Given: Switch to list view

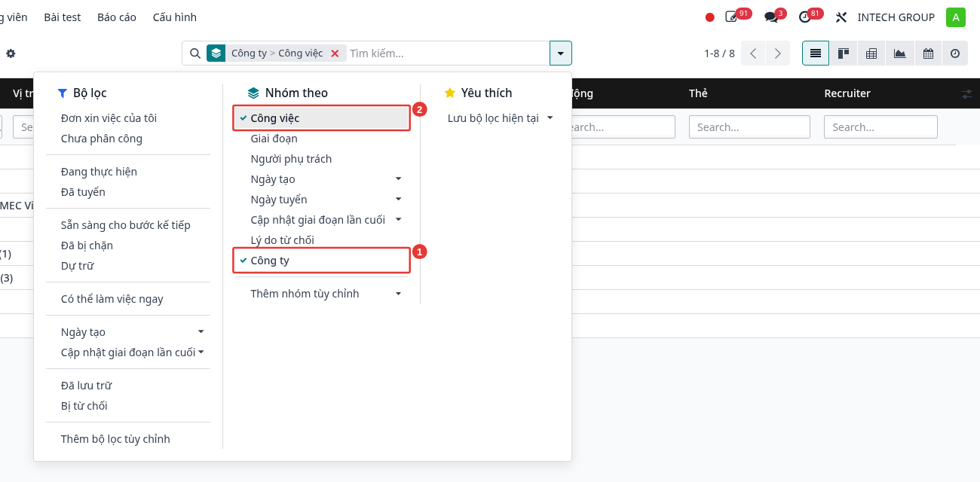Looking at the screenshot, I should [816, 53].
